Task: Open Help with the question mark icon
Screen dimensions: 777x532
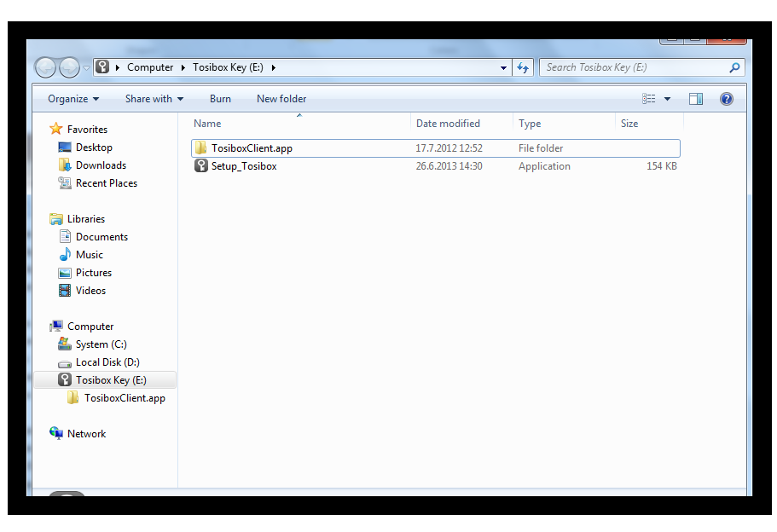Action: (727, 99)
